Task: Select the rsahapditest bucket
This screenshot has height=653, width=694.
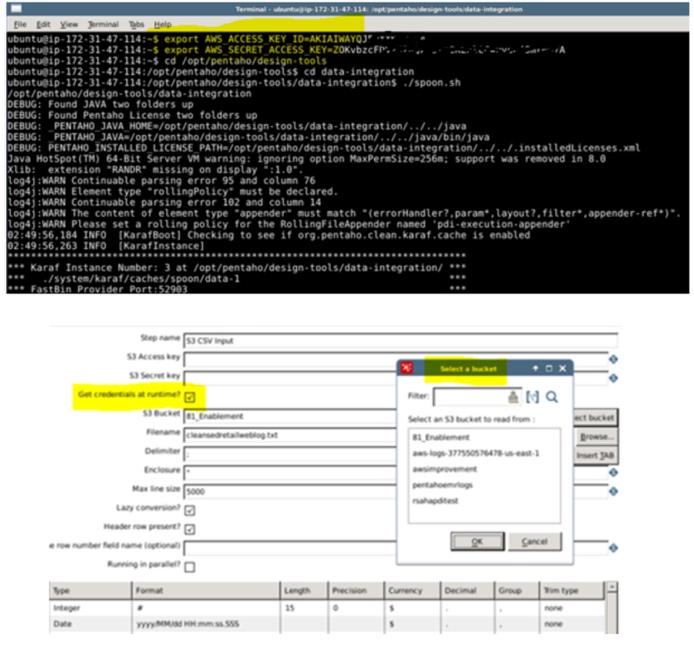Action: [x=435, y=501]
